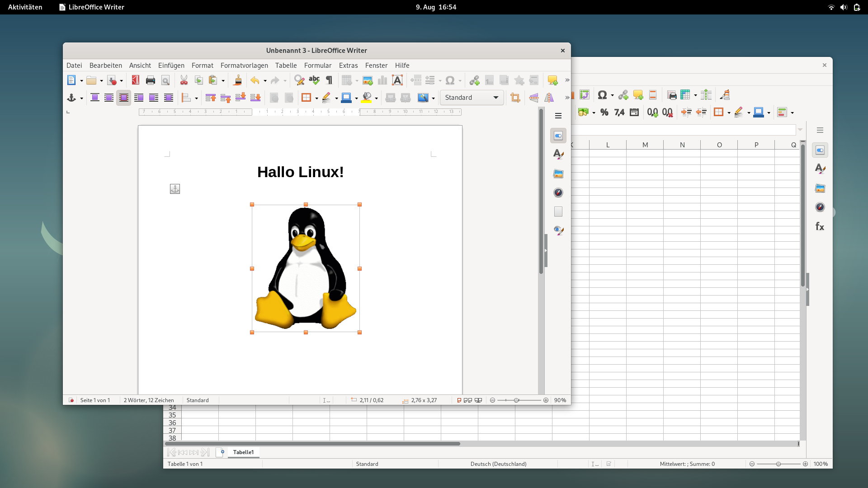Export the Writer document directly as PDF
This screenshot has width=868, height=488.
[x=135, y=80]
